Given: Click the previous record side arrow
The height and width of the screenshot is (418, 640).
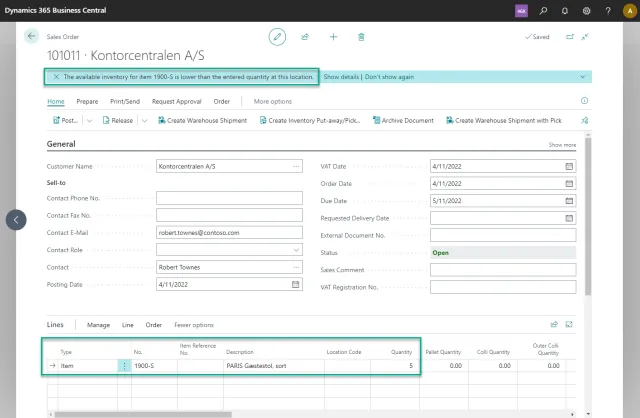Looking at the screenshot, I should tap(16, 220).
